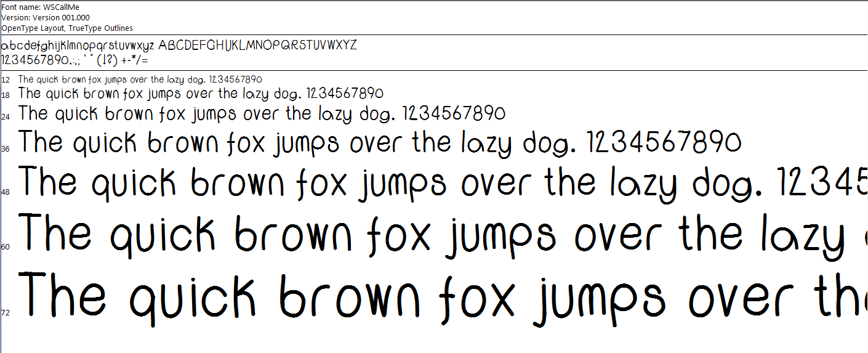
Task: Click the OpenType Layout, TrueType Outlines line
Action: click(x=67, y=28)
